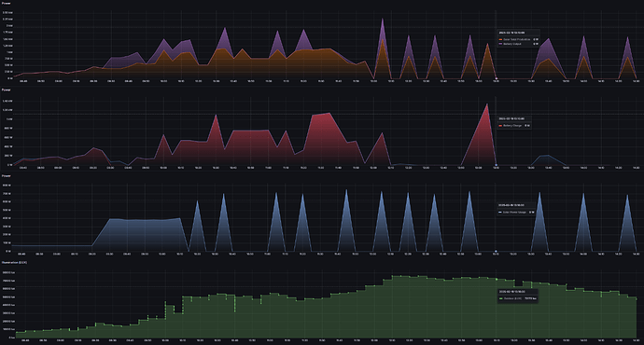Click the purple Battery Output legend swatch

coord(500,44)
